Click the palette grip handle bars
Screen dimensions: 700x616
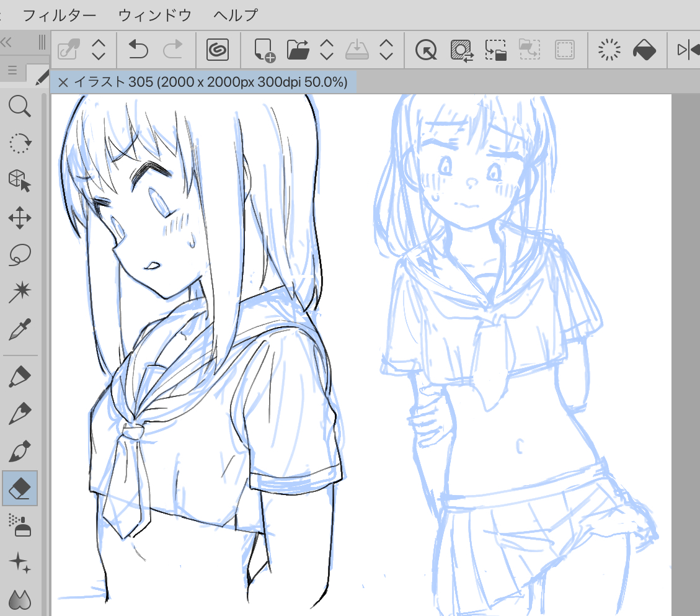click(x=42, y=42)
